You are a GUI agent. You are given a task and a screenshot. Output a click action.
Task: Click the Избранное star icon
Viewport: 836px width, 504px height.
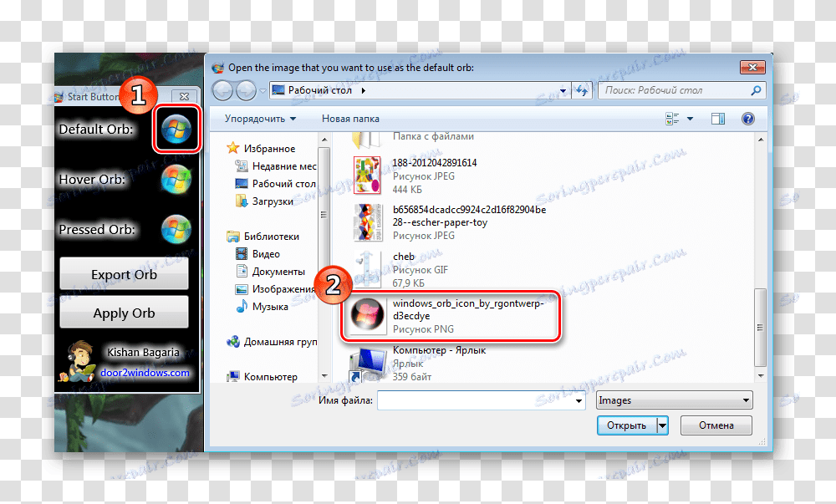point(233,148)
